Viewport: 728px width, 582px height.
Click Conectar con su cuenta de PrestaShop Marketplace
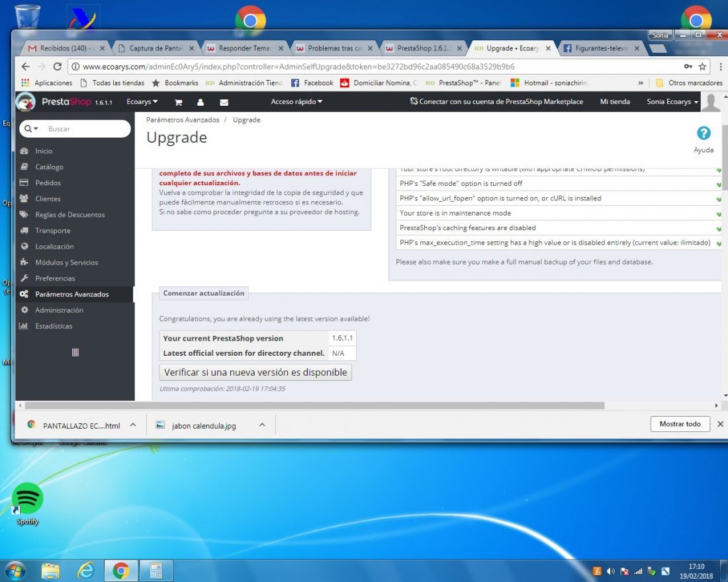coord(496,102)
